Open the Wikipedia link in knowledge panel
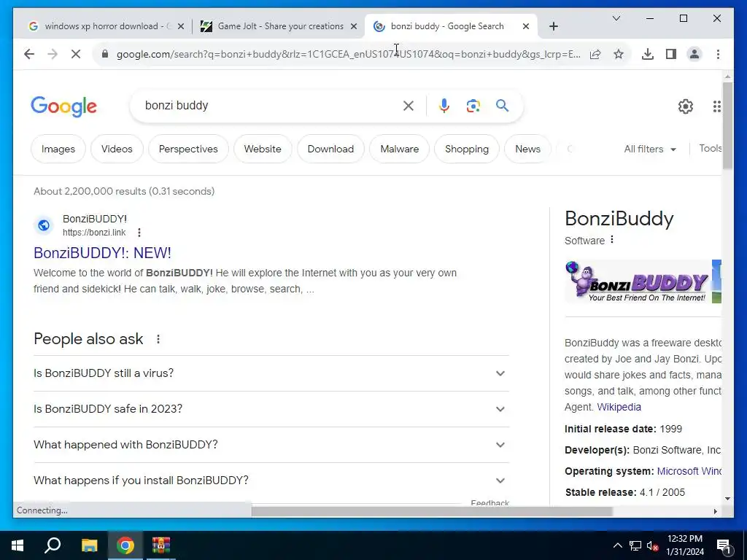This screenshot has width=747, height=560. point(619,407)
